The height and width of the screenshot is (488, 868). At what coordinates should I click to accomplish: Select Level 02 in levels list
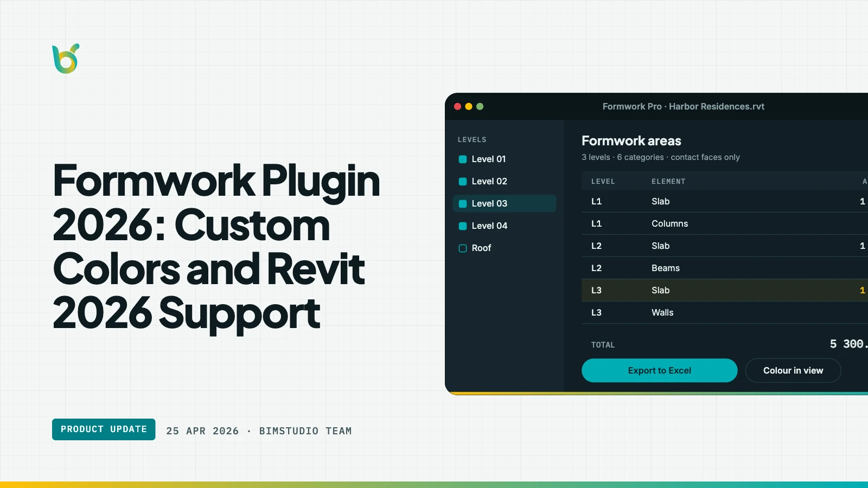505,181
